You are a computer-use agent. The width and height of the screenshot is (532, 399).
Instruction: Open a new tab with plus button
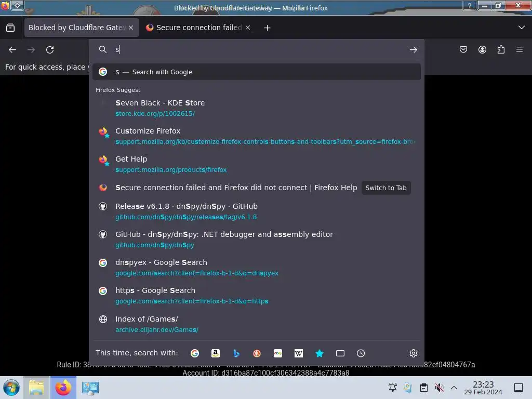268,28
